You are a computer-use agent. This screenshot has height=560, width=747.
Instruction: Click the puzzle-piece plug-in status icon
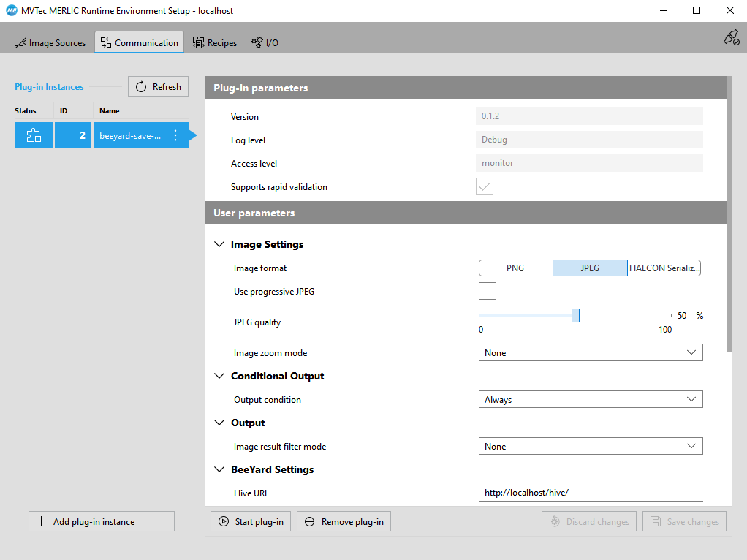[34, 135]
